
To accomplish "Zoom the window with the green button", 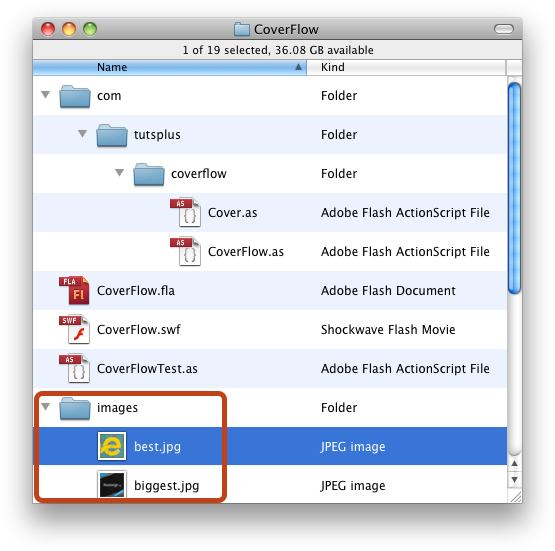I will tap(90, 29).
